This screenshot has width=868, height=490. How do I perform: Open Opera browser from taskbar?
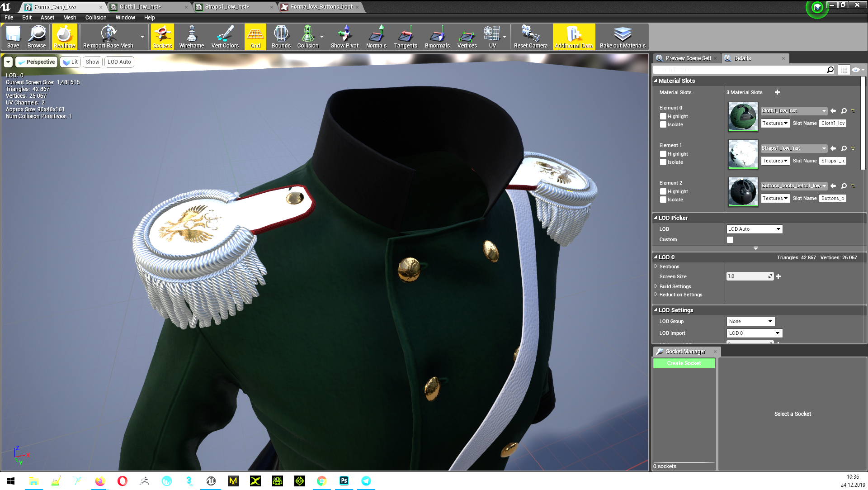122,480
